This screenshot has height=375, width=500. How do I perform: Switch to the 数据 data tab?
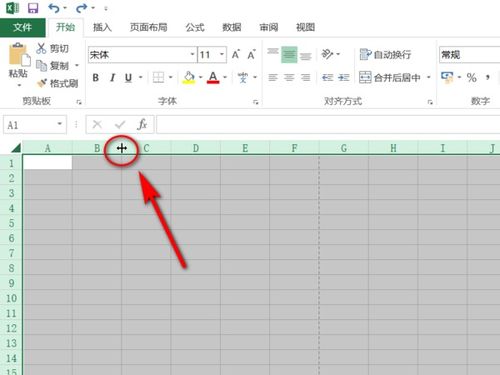coord(232,27)
